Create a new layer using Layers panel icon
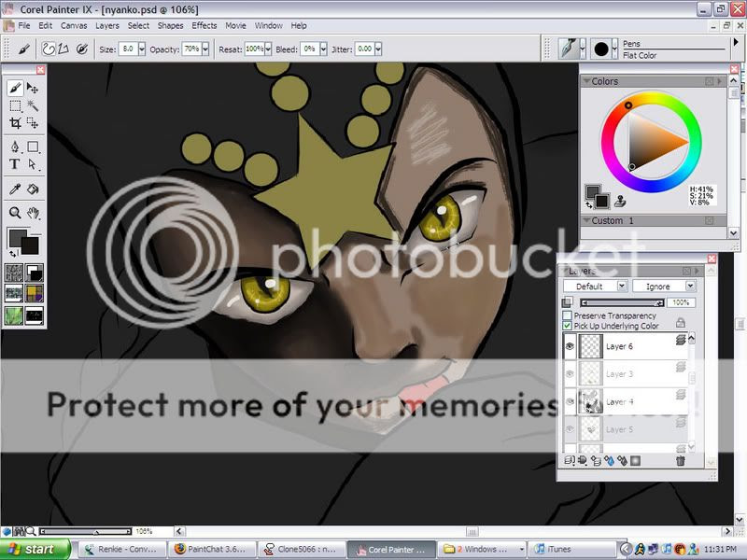747x560 pixels. click(596, 460)
